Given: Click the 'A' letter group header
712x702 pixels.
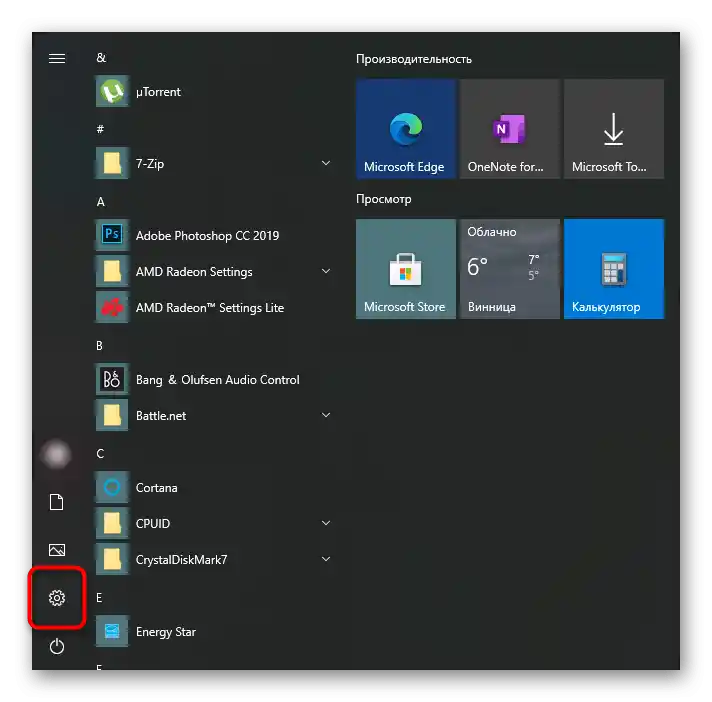Looking at the screenshot, I should point(100,202).
